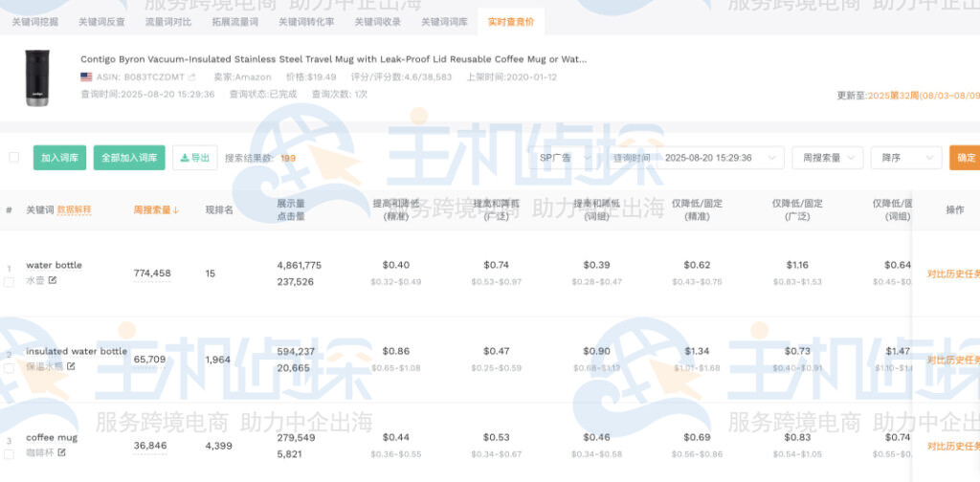The height and width of the screenshot is (482, 980).
Task: Tick the checkbox for water bottle row
Action: click(9, 282)
